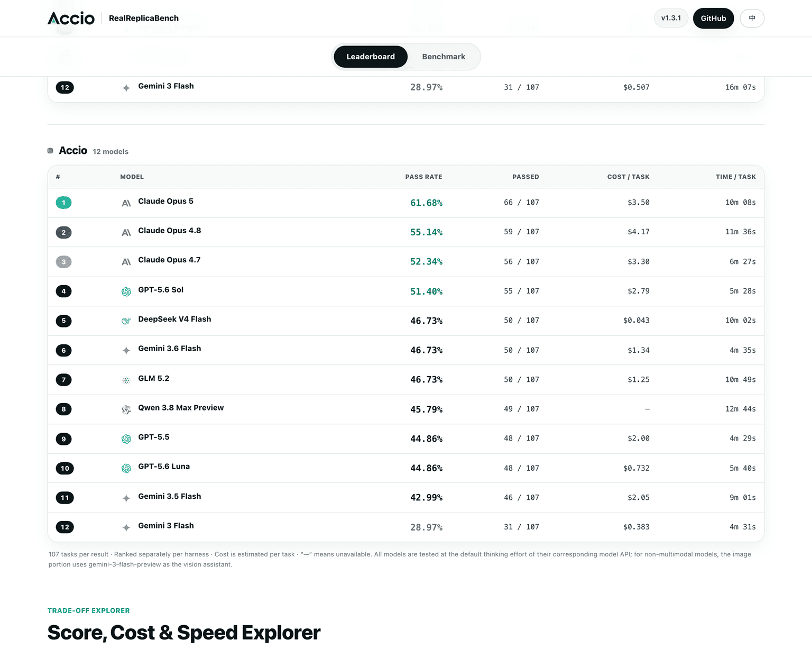Select the GPT-5.6 Sol model name
Image resolution: width=812 pixels, height=649 pixels.
point(161,290)
